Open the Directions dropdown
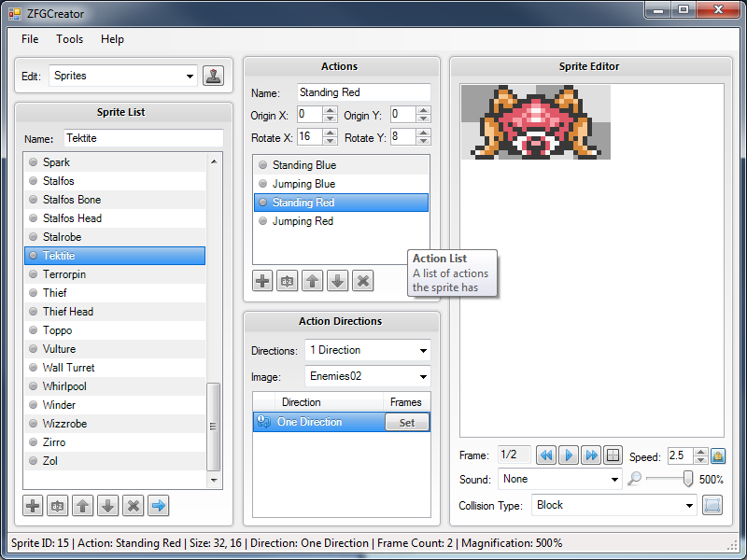747x560 pixels. (423, 351)
